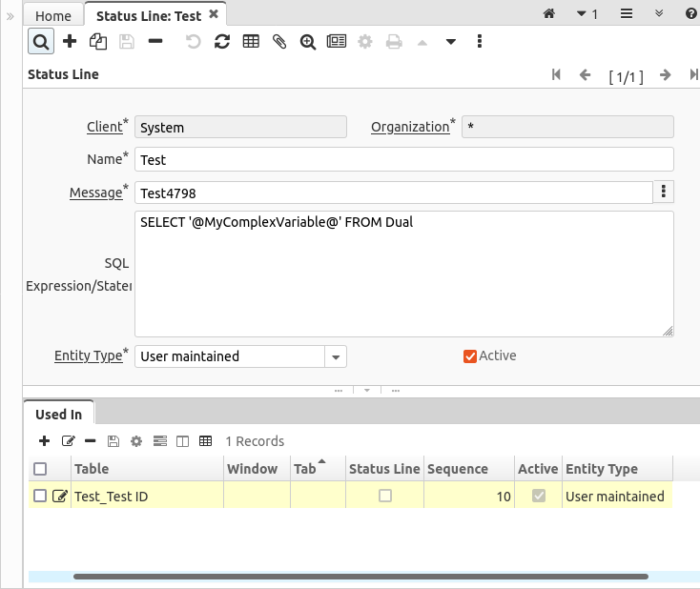Uncheck the Active checkbox
Image resolution: width=700 pixels, height=589 pixels.
[x=469, y=356]
